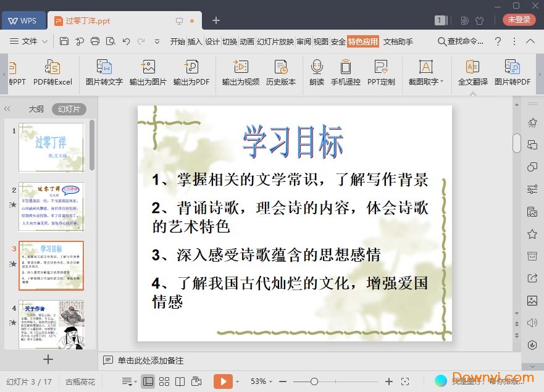The width and height of the screenshot is (544, 392).
Task: Launch 手机遥控 phone remote control
Action: 346,73
